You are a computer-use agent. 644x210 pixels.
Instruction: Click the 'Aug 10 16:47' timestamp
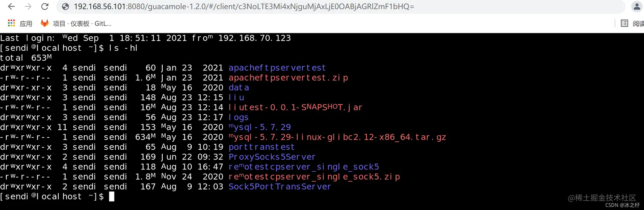coord(192,167)
